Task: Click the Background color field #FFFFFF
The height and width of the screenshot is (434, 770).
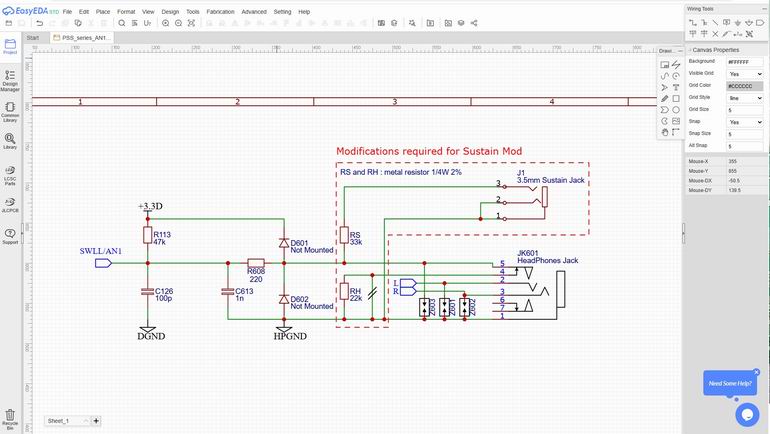Action: point(745,62)
